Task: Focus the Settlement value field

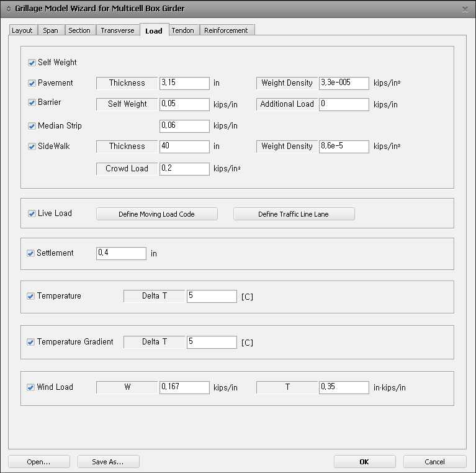Action: (121, 253)
